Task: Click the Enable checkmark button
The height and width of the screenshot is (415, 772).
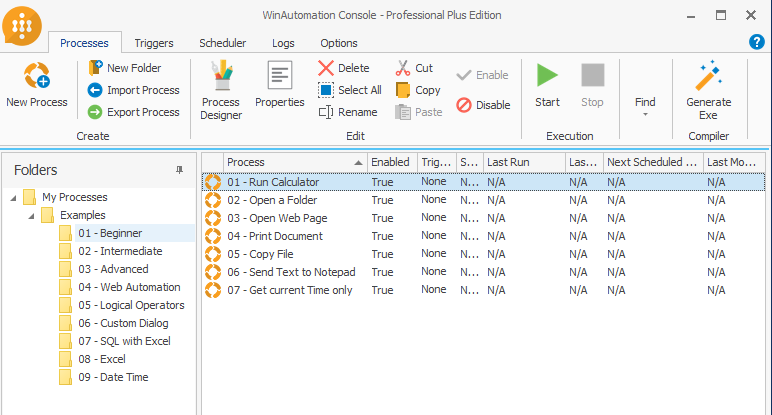Action: click(482, 75)
